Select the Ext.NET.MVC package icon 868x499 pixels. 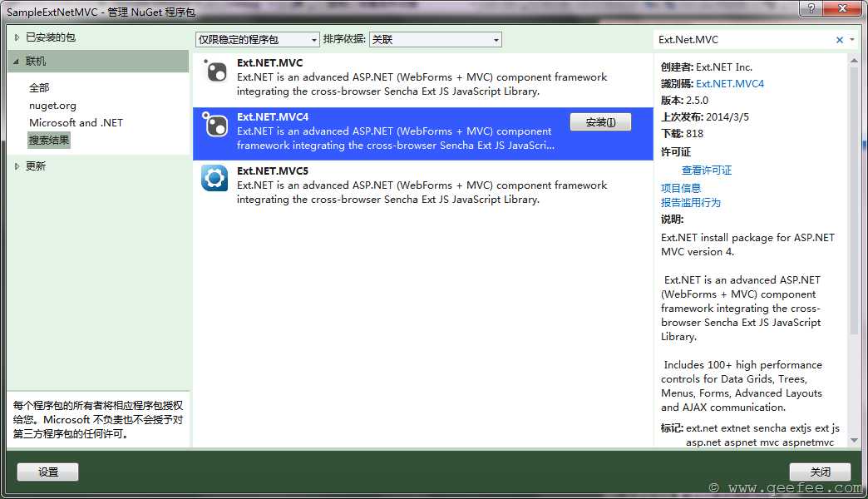(215, 71)
